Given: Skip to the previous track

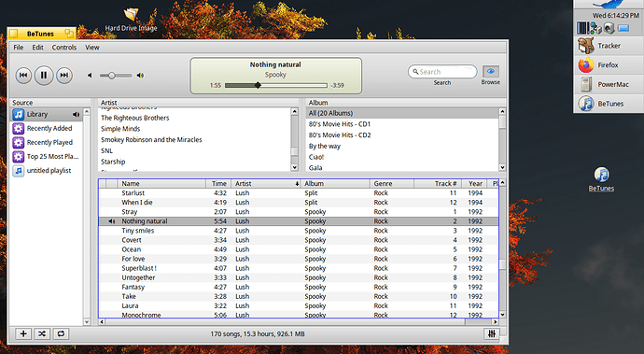Looking at the screenshot, I should pyautogui.click(x=23, y=76).
